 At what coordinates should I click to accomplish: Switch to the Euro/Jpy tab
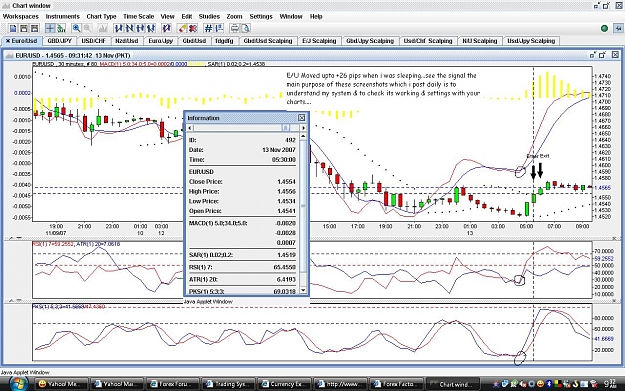[161, 41]
